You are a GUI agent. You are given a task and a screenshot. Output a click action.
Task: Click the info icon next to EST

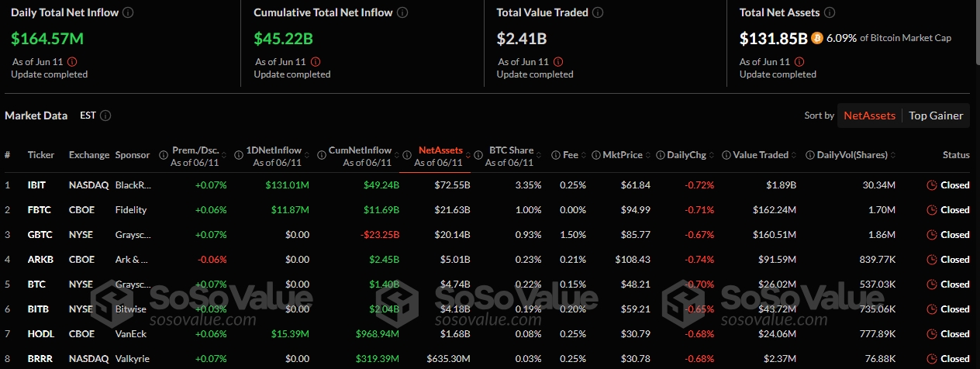(105, 116)
